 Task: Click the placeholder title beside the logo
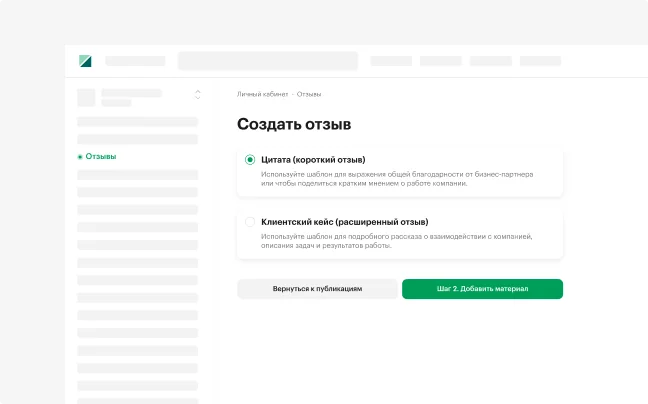[135, 61]
